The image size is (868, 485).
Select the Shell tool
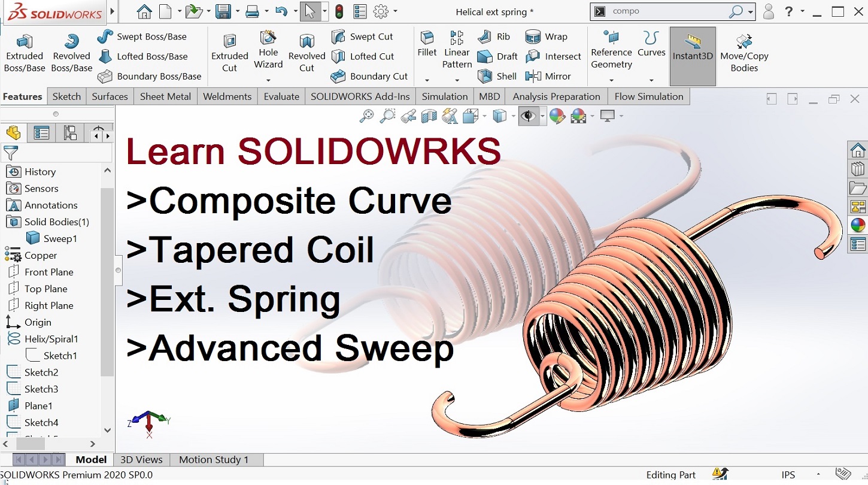point(497,76)
